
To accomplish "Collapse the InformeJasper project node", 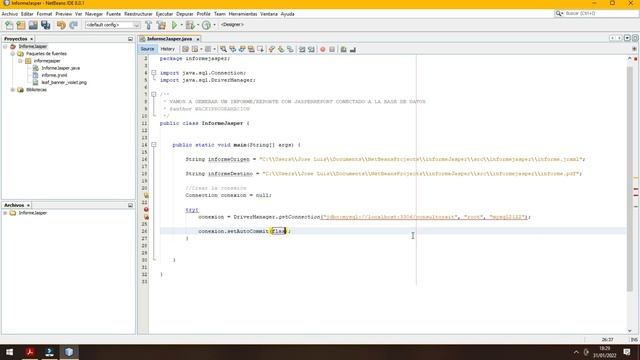I will 5,47.
